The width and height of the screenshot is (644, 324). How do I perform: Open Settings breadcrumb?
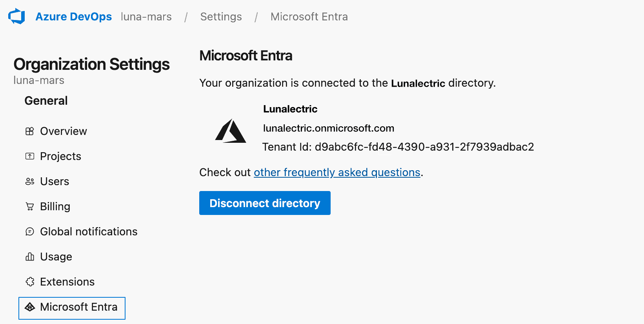pos(221,16)
